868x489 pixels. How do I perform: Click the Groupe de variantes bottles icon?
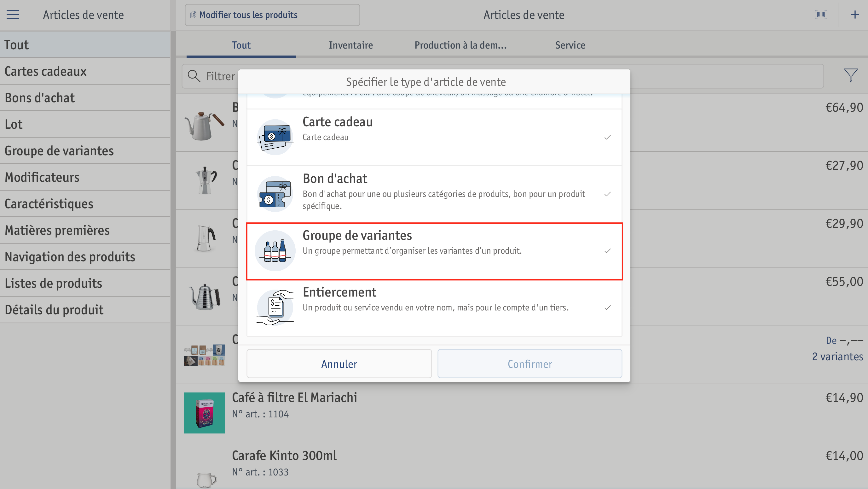[x=275, y=250]
